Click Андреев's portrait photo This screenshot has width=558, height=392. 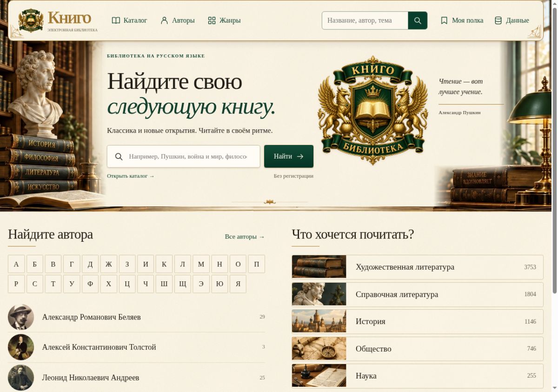pos(21,378)
